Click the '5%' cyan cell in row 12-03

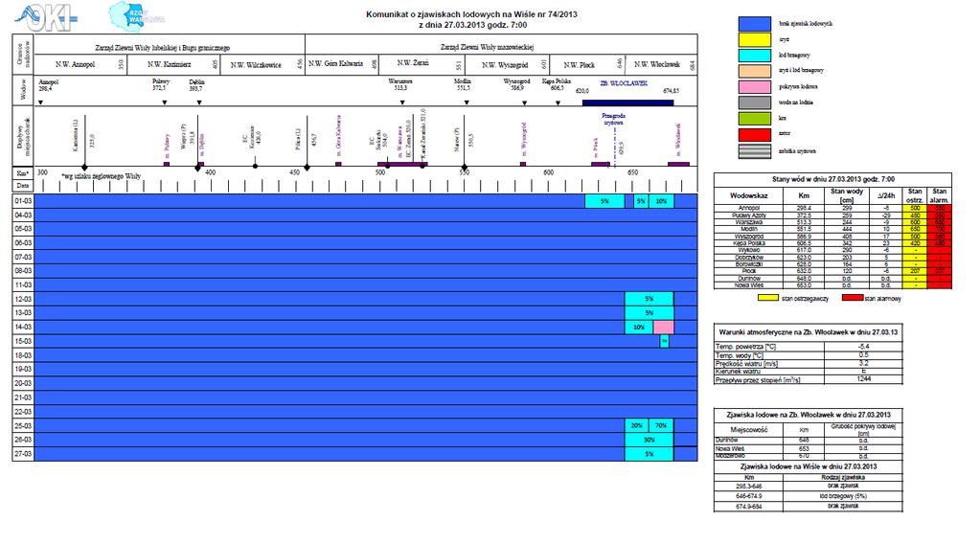tap(650, 299)
